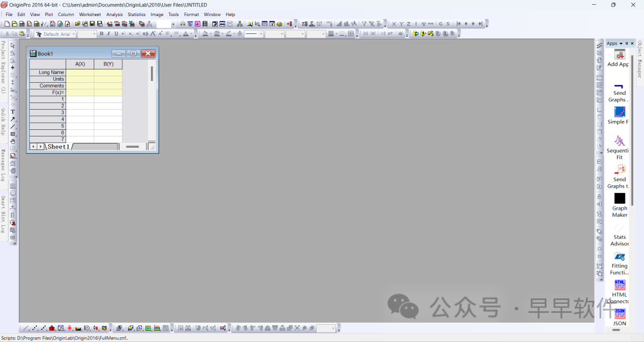Screen dimensions: 644x342
Task: Select the Text tool in left toolbar
Action: 13,112
